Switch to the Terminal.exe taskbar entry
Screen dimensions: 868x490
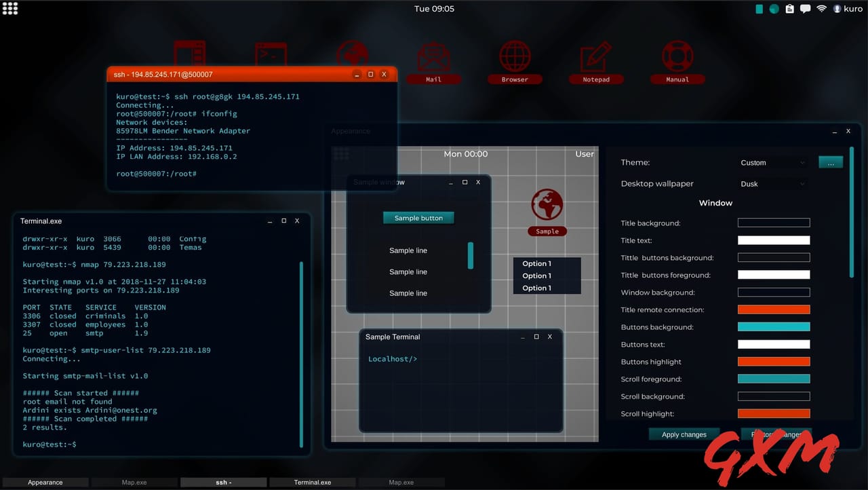(x=312, y=482)
